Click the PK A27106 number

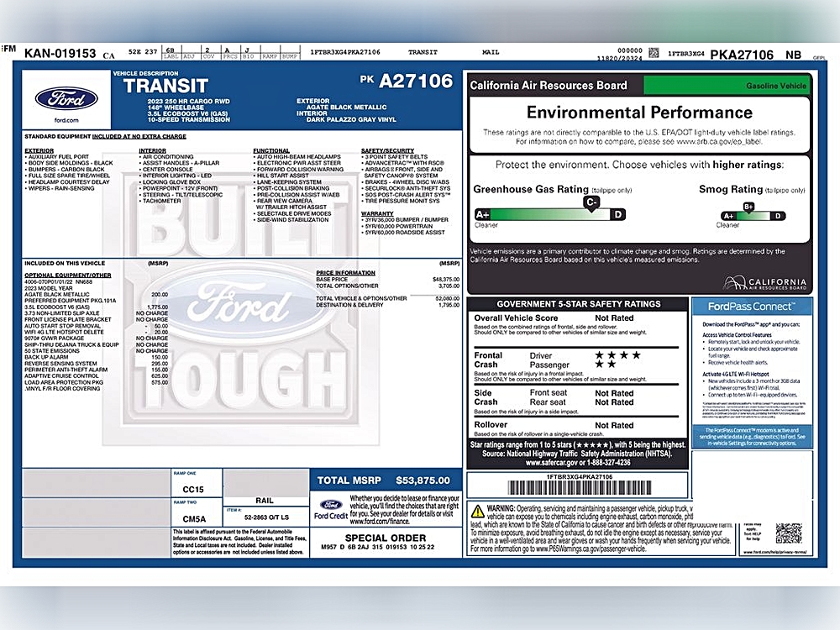(x=406, y=81)
